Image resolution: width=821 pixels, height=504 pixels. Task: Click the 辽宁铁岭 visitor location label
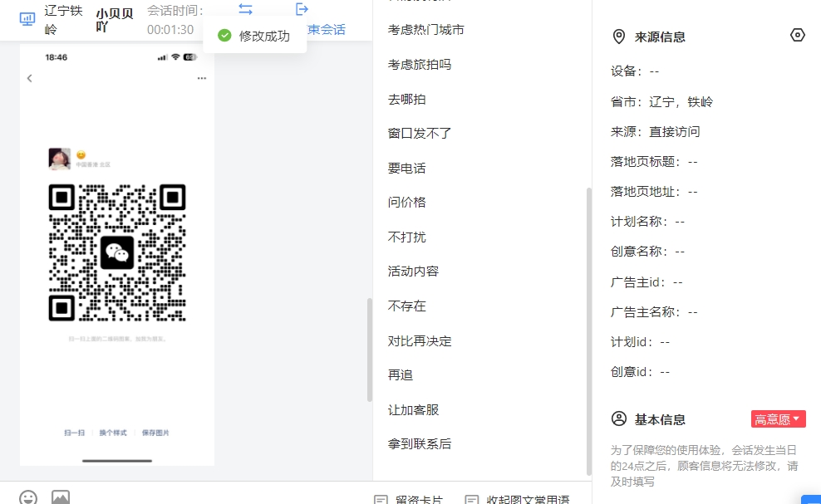pyautogui.click(x=63, y=20)
